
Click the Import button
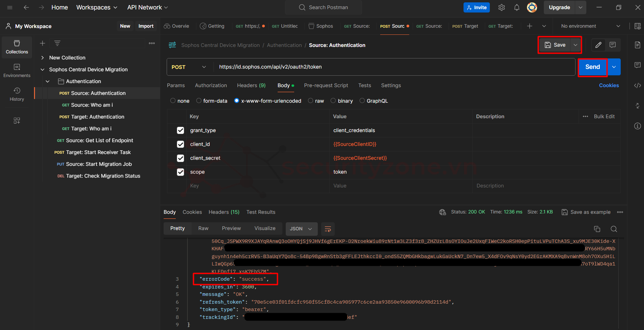click(146, 26)
